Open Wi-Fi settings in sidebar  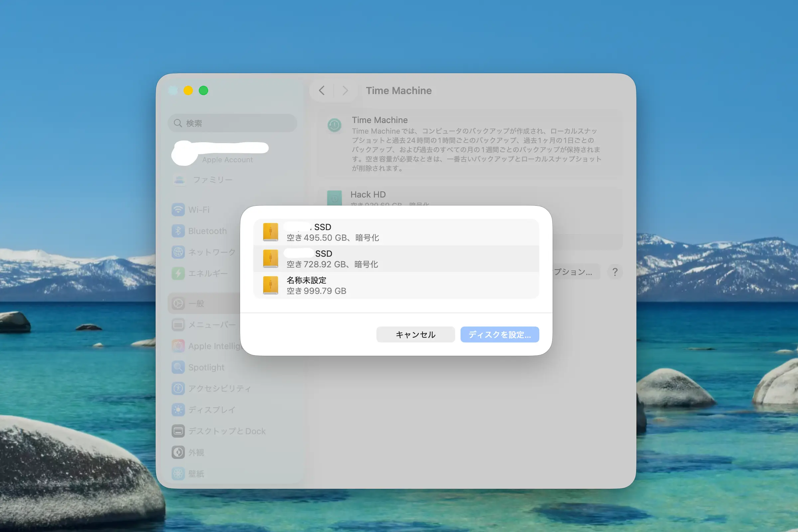click(199, 210)
